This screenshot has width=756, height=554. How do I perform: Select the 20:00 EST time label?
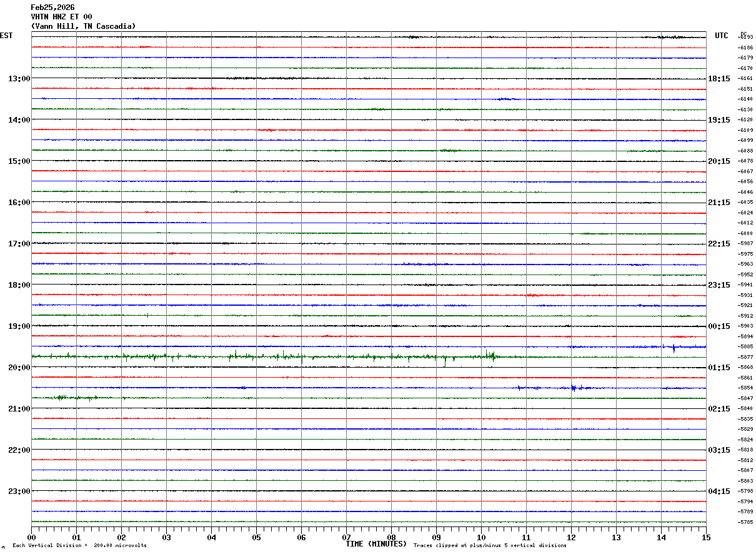pyautogui.click(x=19, y=368)
